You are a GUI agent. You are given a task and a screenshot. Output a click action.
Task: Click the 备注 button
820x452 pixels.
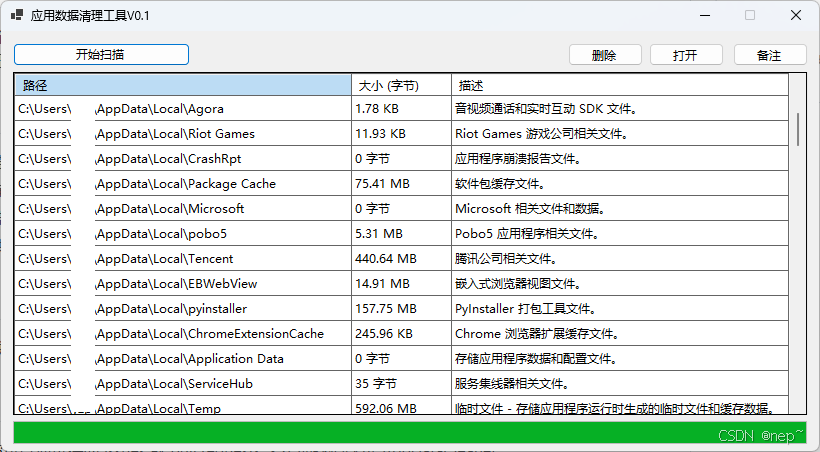(x=770, y=55)
